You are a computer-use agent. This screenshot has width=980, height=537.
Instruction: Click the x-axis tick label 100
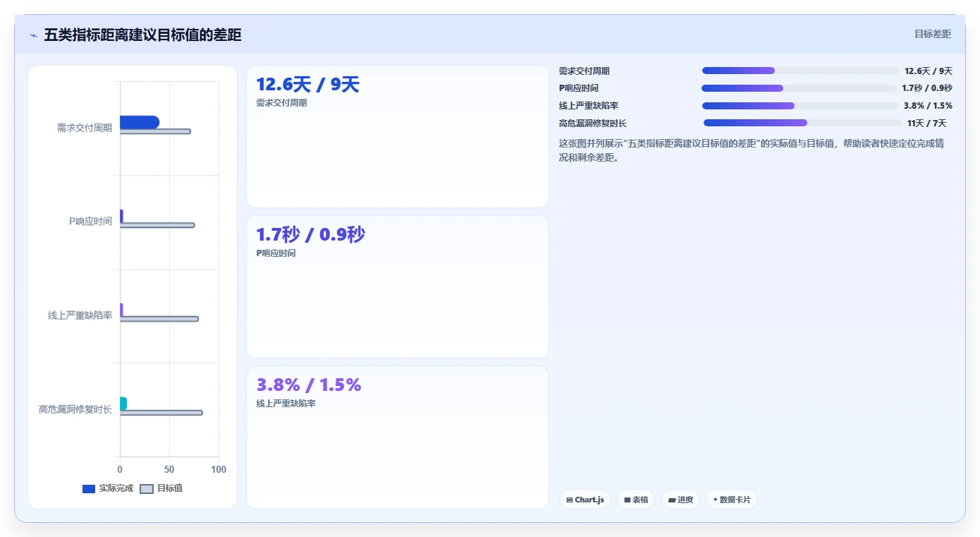tap(219, 469)
